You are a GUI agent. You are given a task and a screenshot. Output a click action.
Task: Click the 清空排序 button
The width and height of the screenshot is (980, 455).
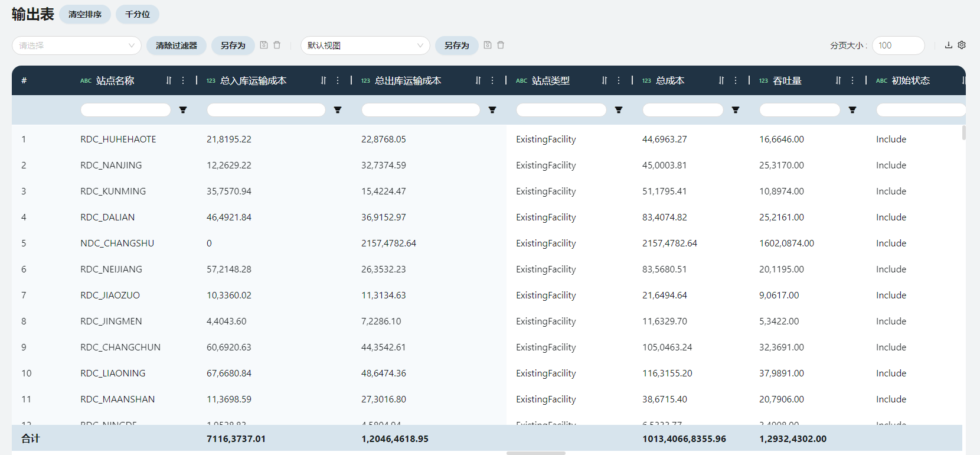coord(85,14)
